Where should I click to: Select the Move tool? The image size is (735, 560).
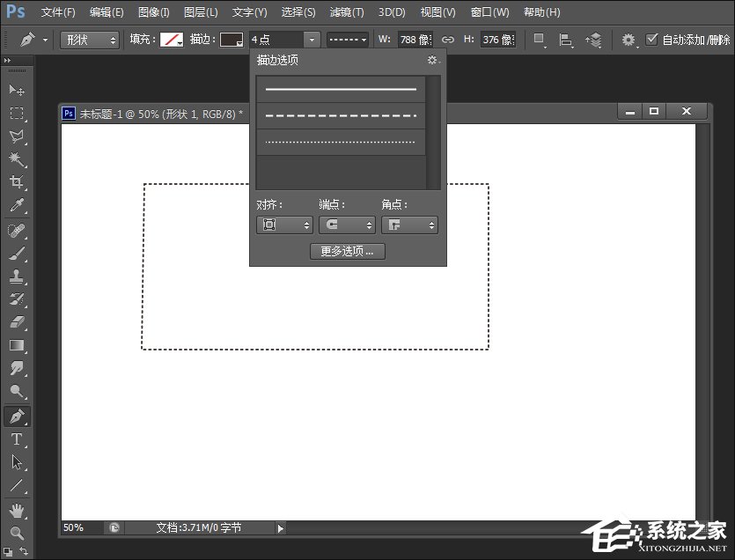17,90
